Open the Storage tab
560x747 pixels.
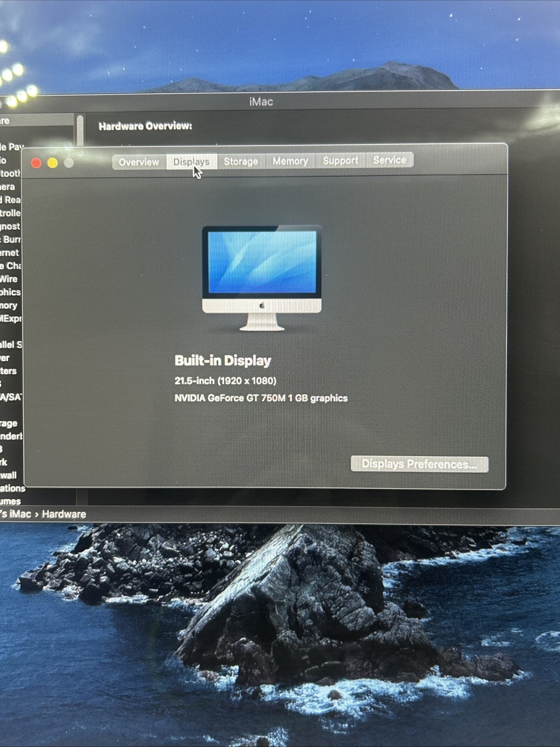(x=241, y=161)
